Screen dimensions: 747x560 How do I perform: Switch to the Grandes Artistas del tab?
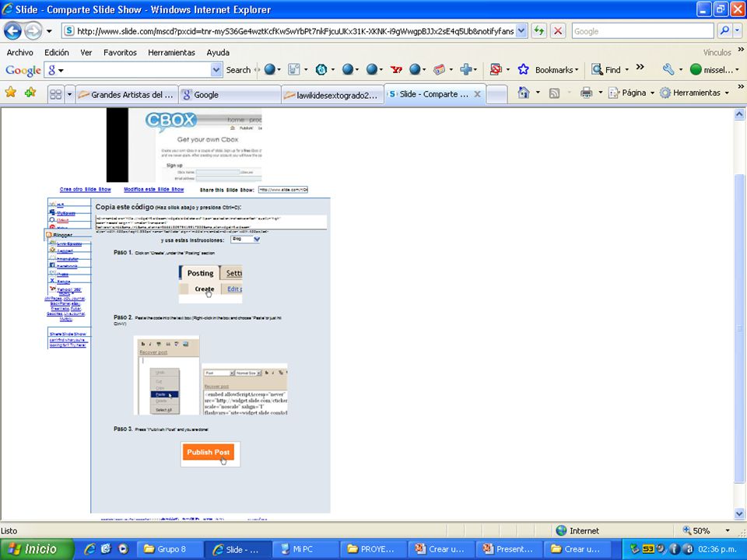(127, 95)
